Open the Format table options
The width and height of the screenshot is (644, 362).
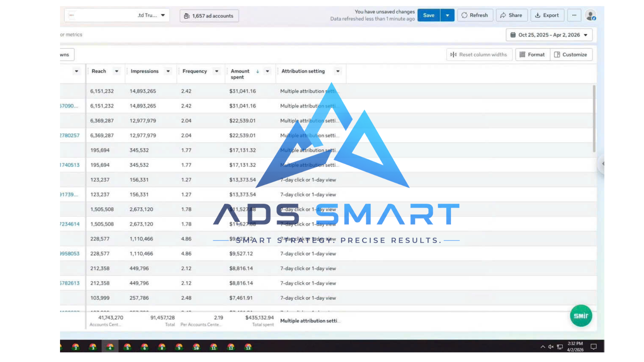tap(533, 55)
